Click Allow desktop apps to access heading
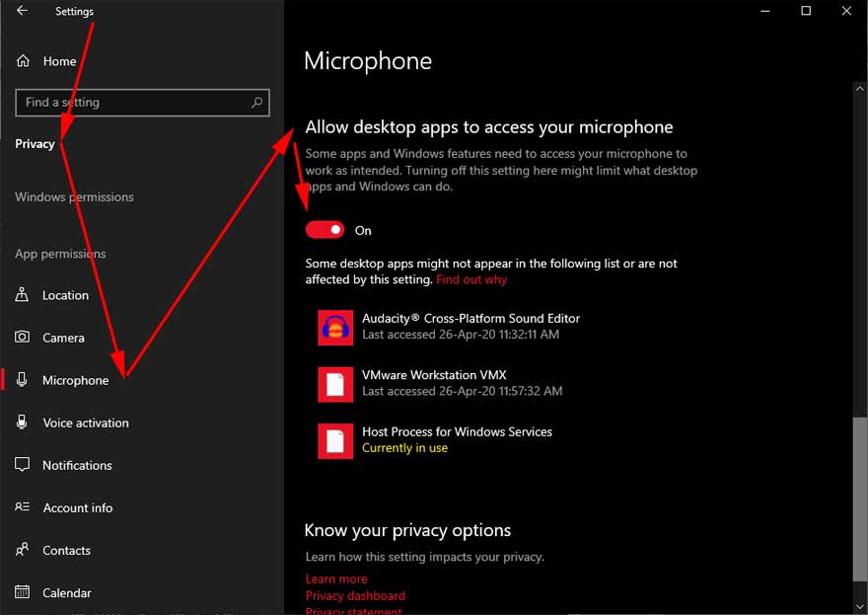Viewport: 868px width, 615px height. coord(489,127)
